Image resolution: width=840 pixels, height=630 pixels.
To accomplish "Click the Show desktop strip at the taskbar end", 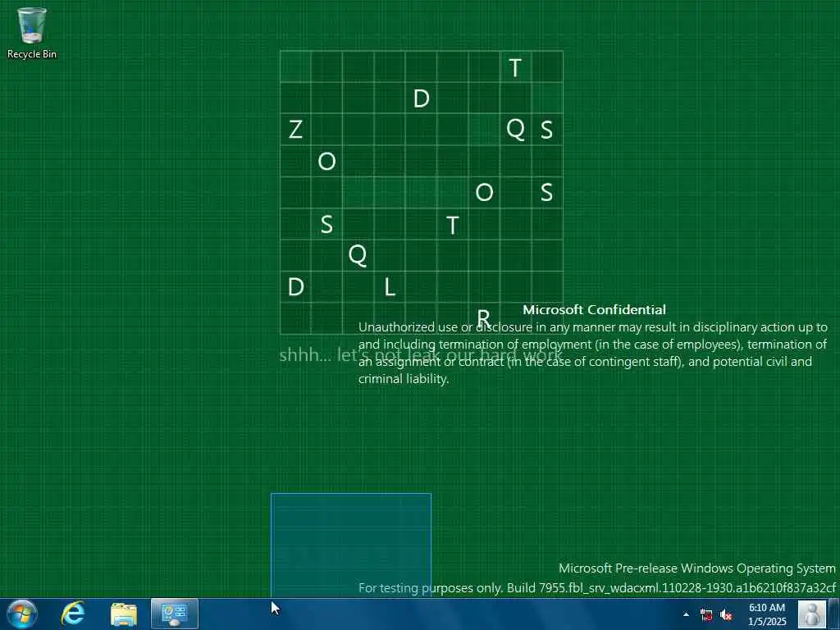I will (x=834, y=614).
